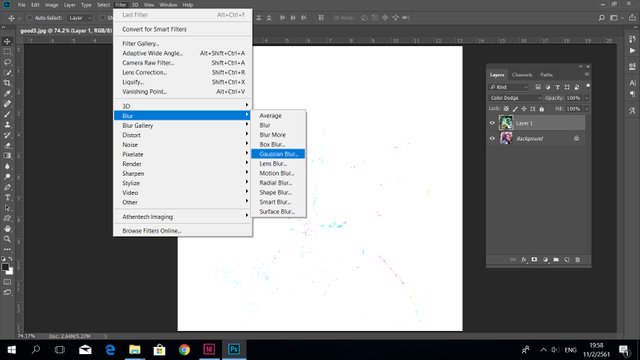Screen dimensions: 640x360
Task: Open search icon in options bar
Action: click(x=602, y=18)
